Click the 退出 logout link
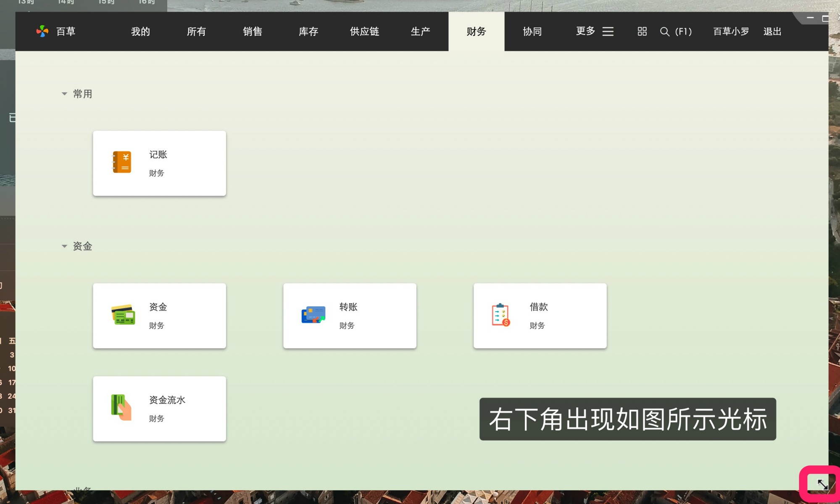 click(772, 31)
